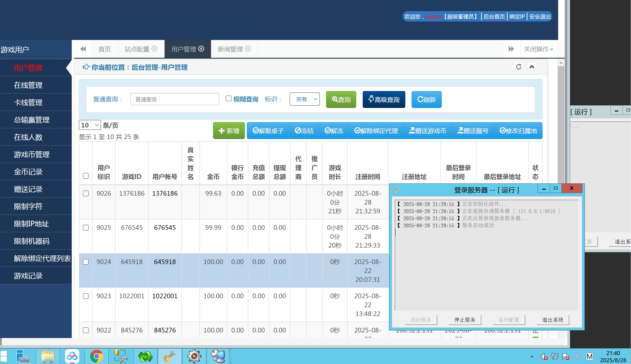Open 在线管理 in the sidebar menu
The height and width of the screenshot is (364, 631).
point(28,85)
